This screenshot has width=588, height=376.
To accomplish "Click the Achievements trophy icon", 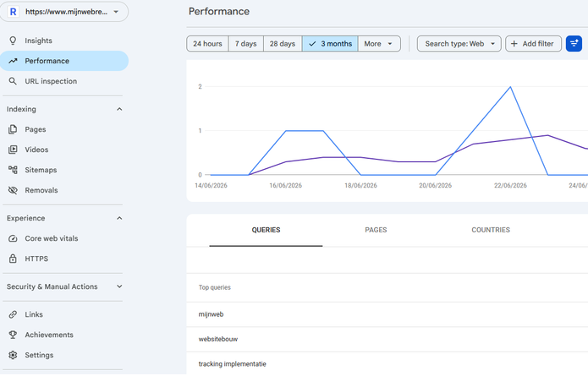I will point(13,335).
